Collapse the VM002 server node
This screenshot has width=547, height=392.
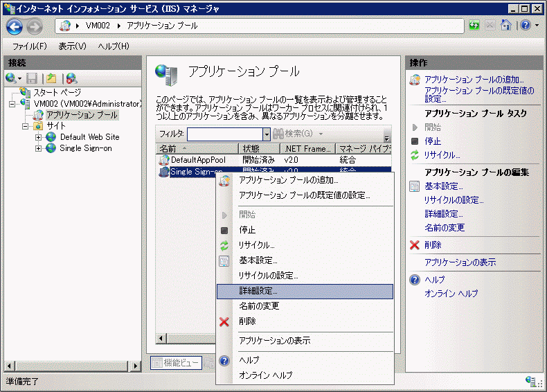click(12, 104)
